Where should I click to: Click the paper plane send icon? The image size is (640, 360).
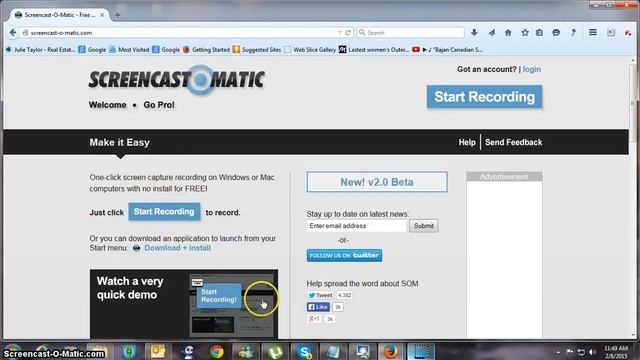click(x=491, y=33)
